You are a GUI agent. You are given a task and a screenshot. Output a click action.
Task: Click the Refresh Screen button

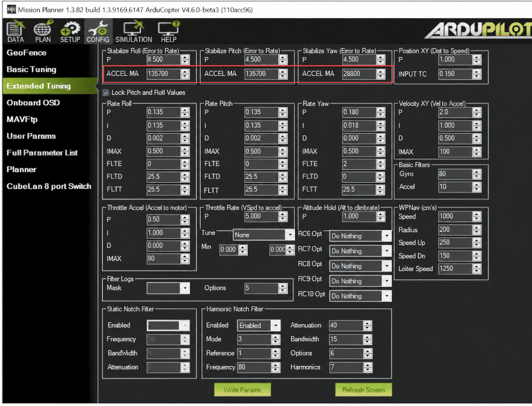[x=364, y=390]
